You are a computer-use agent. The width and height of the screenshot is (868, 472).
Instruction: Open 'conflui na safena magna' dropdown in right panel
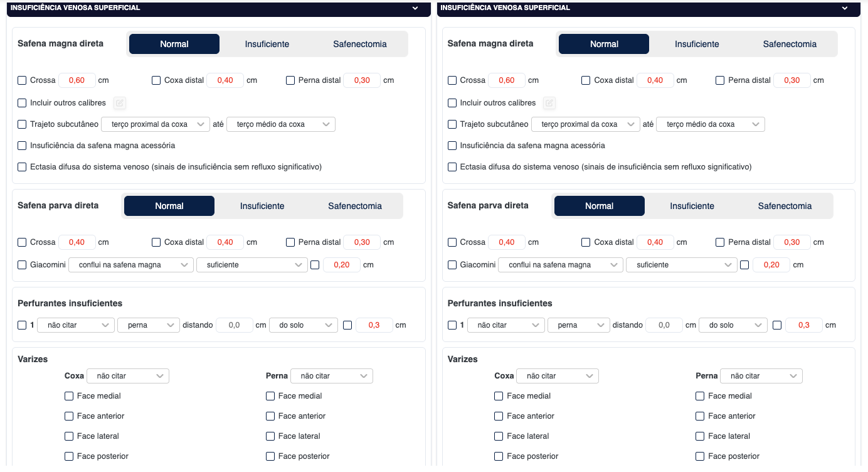560,265
